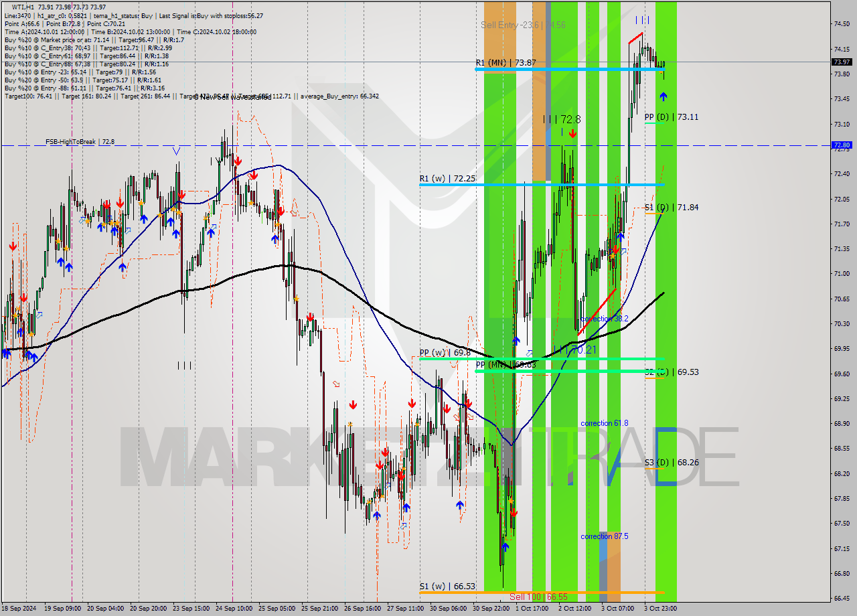The image size is (857, 616).
Task: Click the 1 Oct 17:00 time label
Action: 532,609
